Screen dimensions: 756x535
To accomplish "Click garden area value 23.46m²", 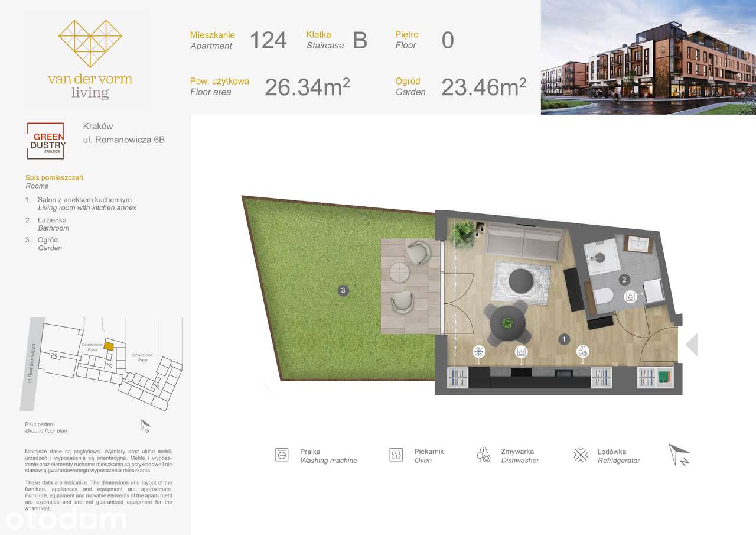I will click(x=484, y=87).
